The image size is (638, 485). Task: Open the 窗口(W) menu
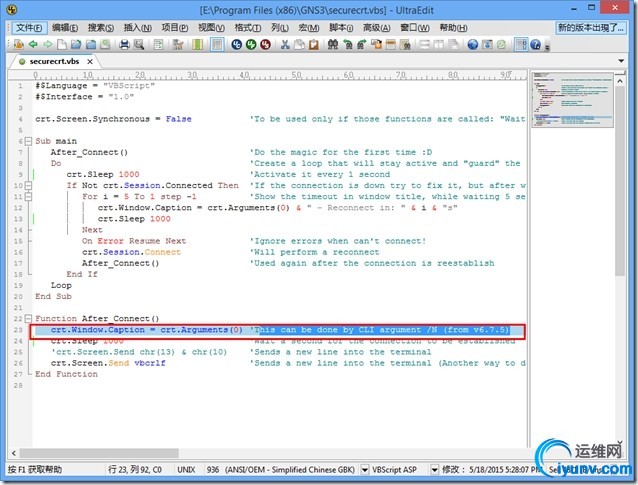click(x=415, y=28)
